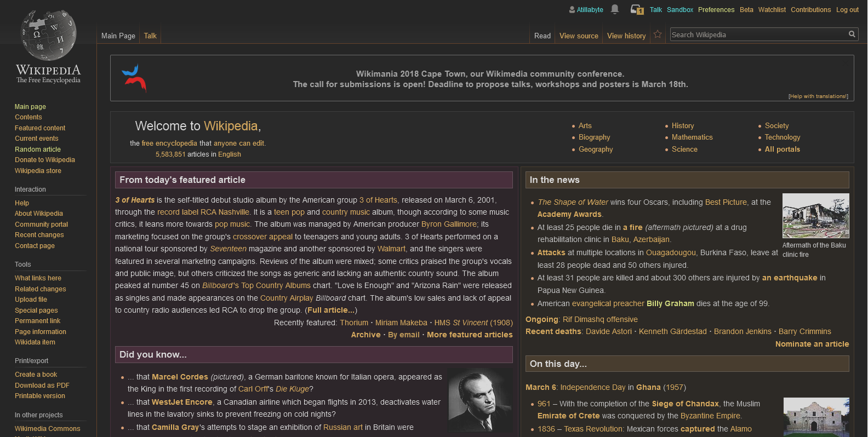Image resolution: width=868 pixels, height=437 pixels.
Task: Open the Sandbox link
Action: point(680,10)
